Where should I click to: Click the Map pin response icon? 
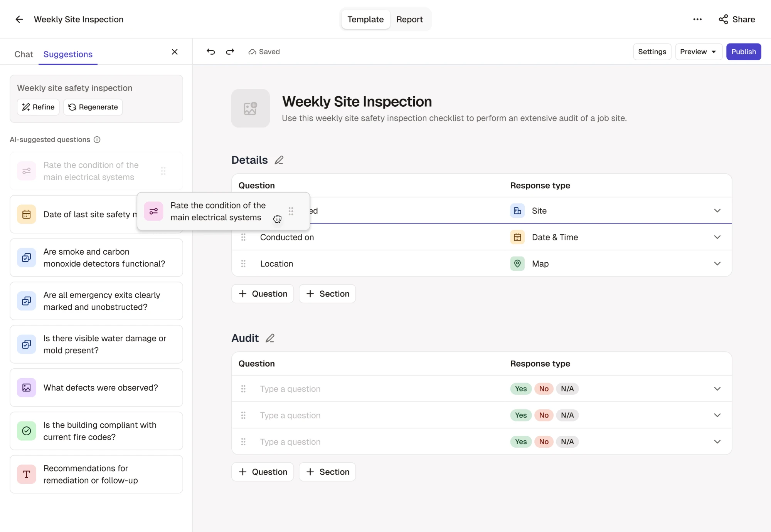517,264
